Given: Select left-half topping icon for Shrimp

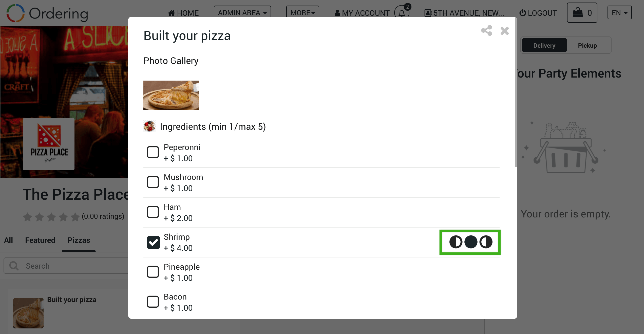Looking at the screenshot, I should coord(456,242).
